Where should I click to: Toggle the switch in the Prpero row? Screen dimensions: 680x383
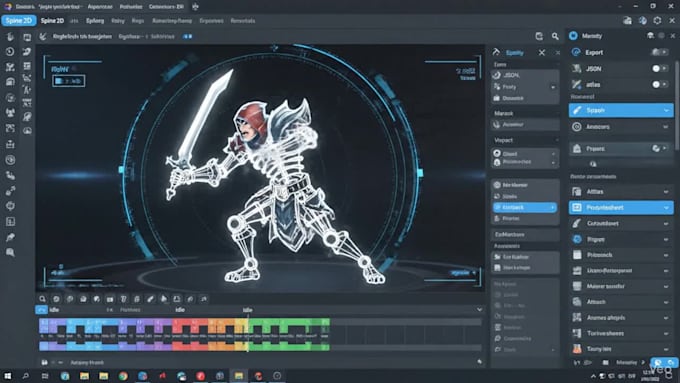pyautogui.click(x=660, y=148)
